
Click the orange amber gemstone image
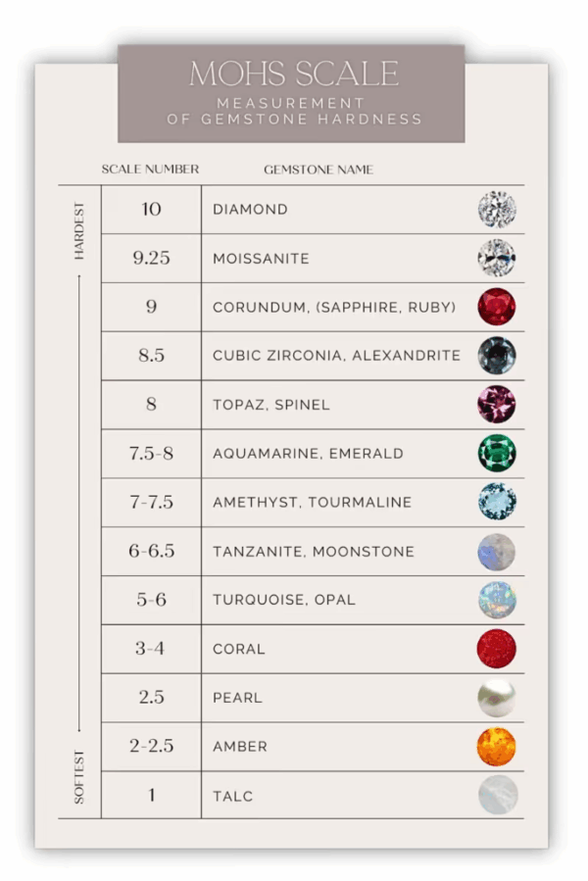(497, 747)
